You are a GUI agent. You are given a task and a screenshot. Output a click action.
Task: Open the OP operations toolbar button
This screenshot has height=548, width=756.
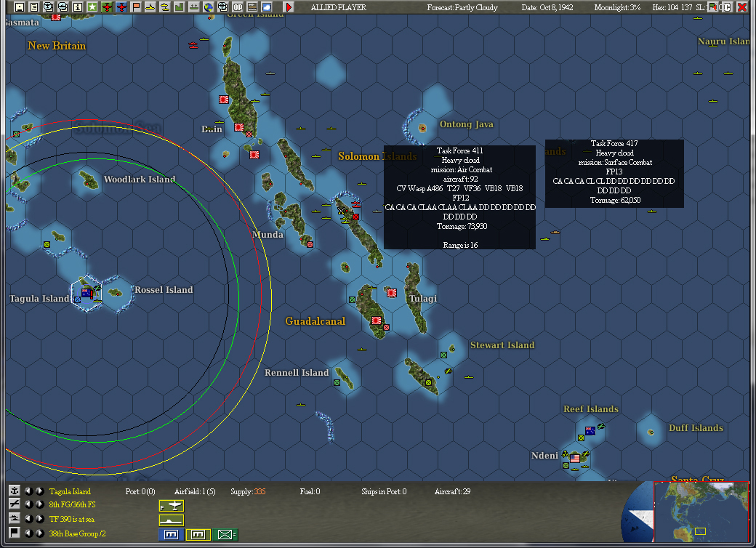pos(238,7)
